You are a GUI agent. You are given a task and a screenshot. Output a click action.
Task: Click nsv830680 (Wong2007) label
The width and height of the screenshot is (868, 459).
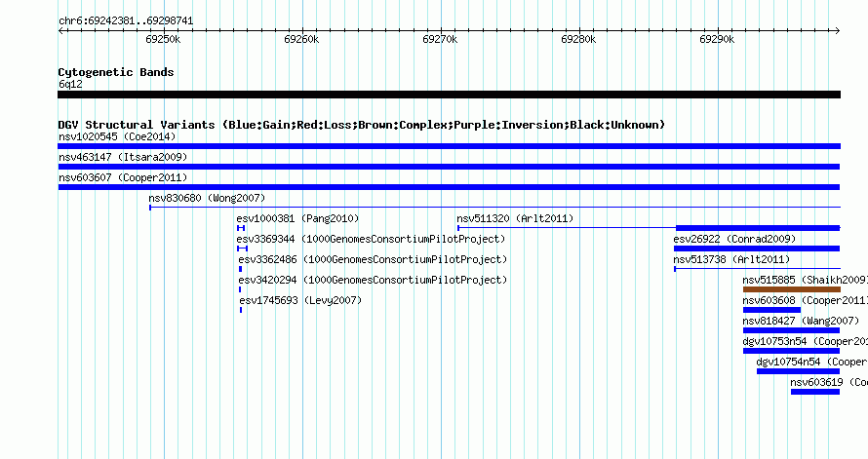coord(207,198)
